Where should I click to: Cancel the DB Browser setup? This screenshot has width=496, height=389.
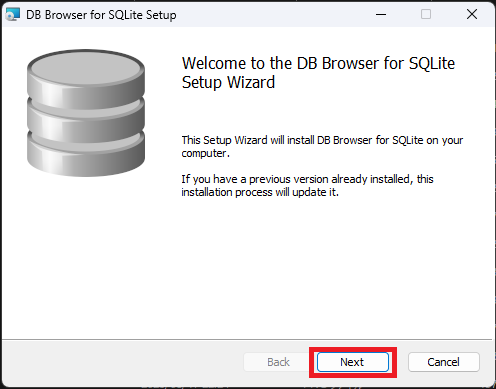444,362
